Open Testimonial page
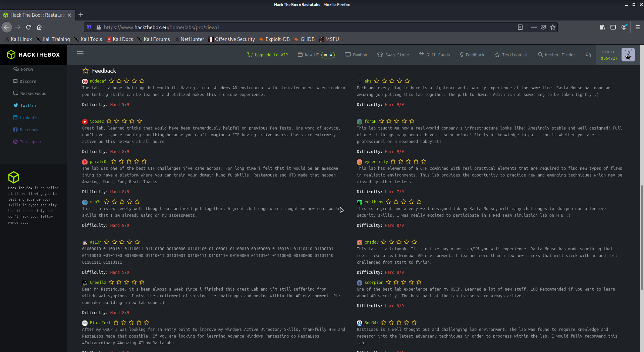Image resolution: width=644 pixels, height=352 pixels. [x=511, y=55]
